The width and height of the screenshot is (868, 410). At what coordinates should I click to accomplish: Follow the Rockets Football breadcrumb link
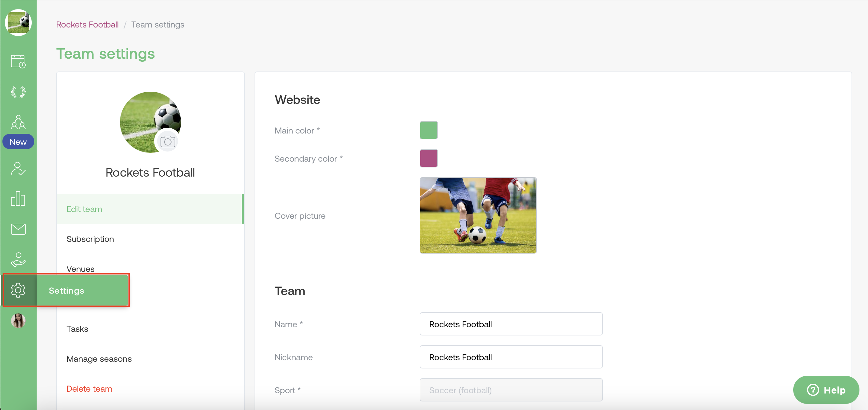(x=87, y=25)
